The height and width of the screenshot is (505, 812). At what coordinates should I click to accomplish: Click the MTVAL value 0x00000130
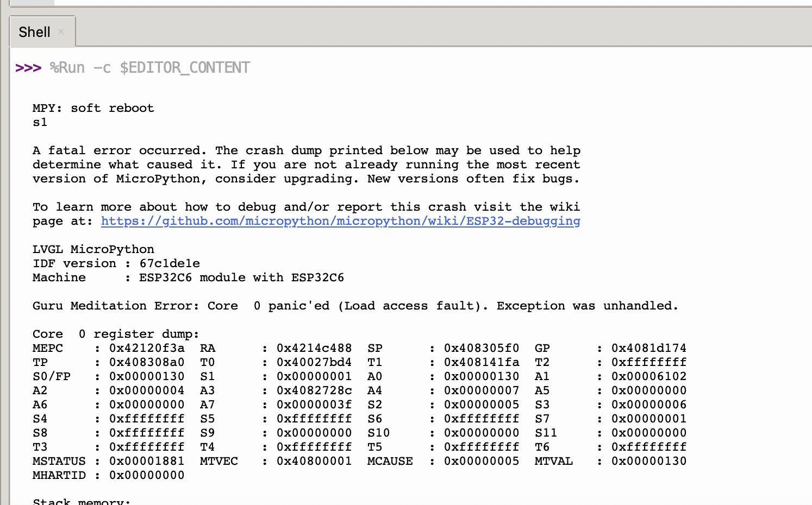click(649, 461)
